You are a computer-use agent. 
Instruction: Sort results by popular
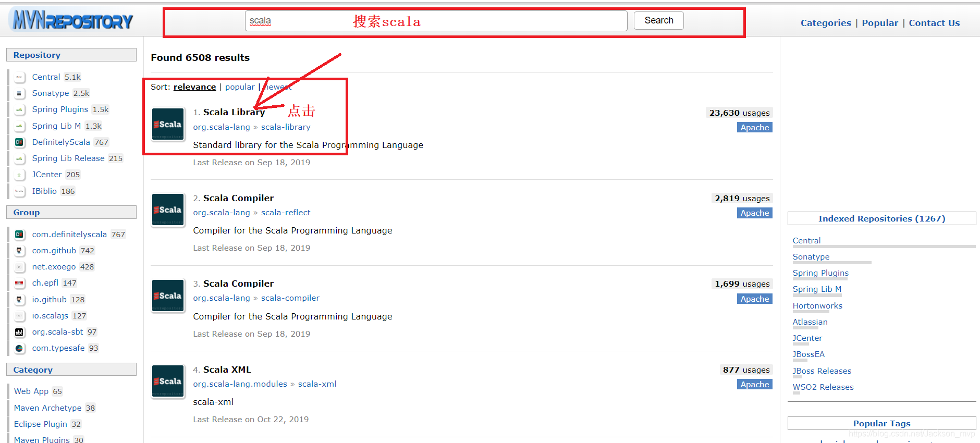(x=240, y=87)
